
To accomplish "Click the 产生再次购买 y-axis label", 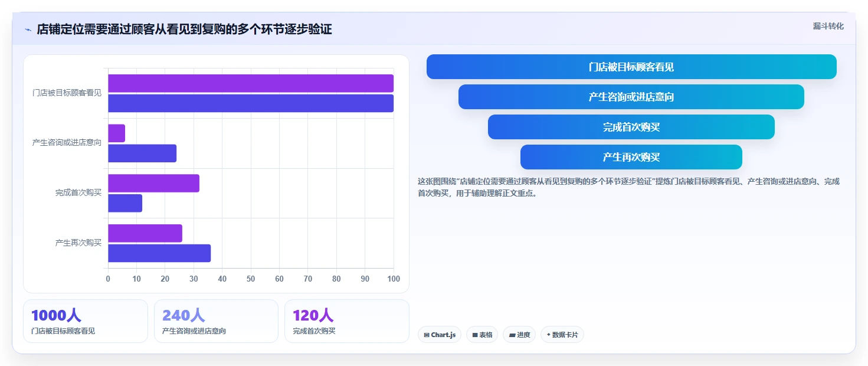I will 78,243.
